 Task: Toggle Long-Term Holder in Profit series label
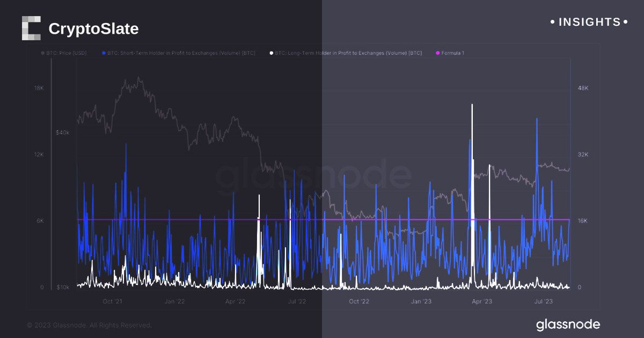pos(349,53)
